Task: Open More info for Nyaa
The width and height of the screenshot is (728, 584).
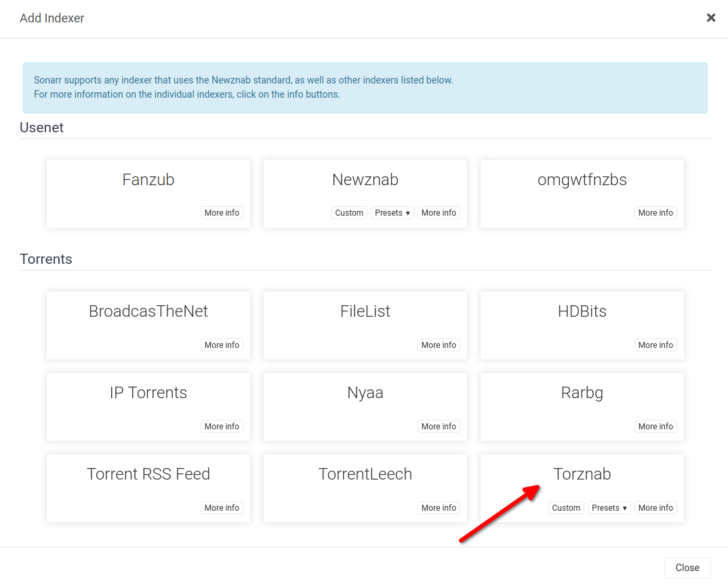Action: [x=439, y=426]
